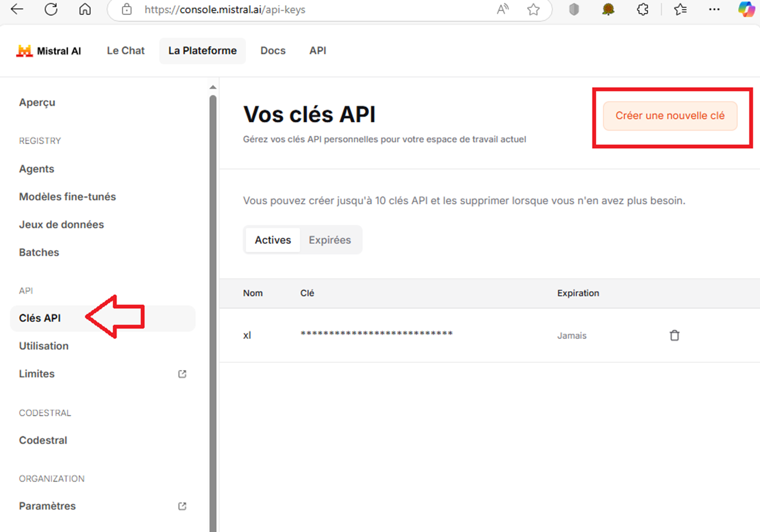This screenshot has height=532, width=760.
Task: Open Copilot sidebar icon
Action: (746, 9)
